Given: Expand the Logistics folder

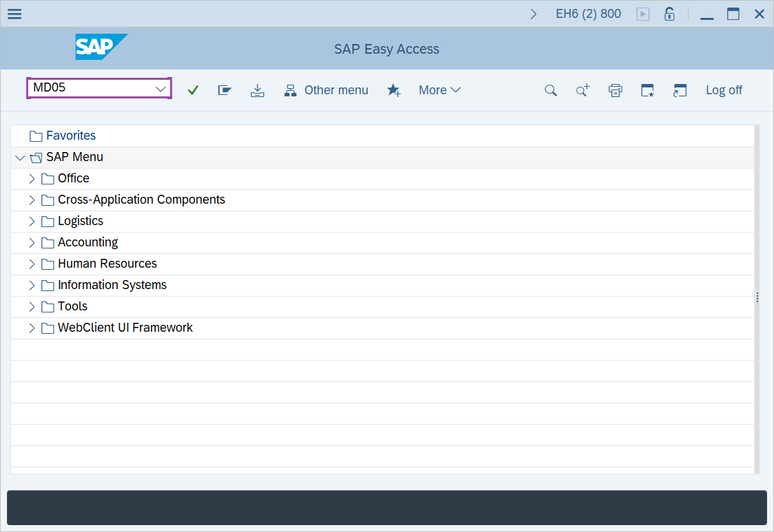Looking at the screenshot, I should tap(32, 221).
